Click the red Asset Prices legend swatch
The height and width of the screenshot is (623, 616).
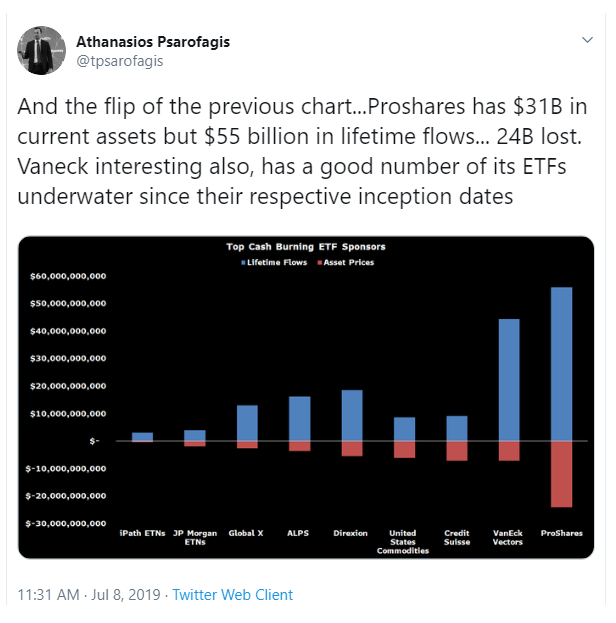point(320,263)
